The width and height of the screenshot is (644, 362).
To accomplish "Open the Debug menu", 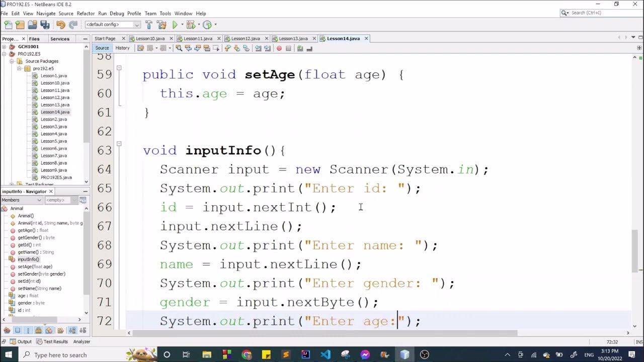I will point(117,14).
